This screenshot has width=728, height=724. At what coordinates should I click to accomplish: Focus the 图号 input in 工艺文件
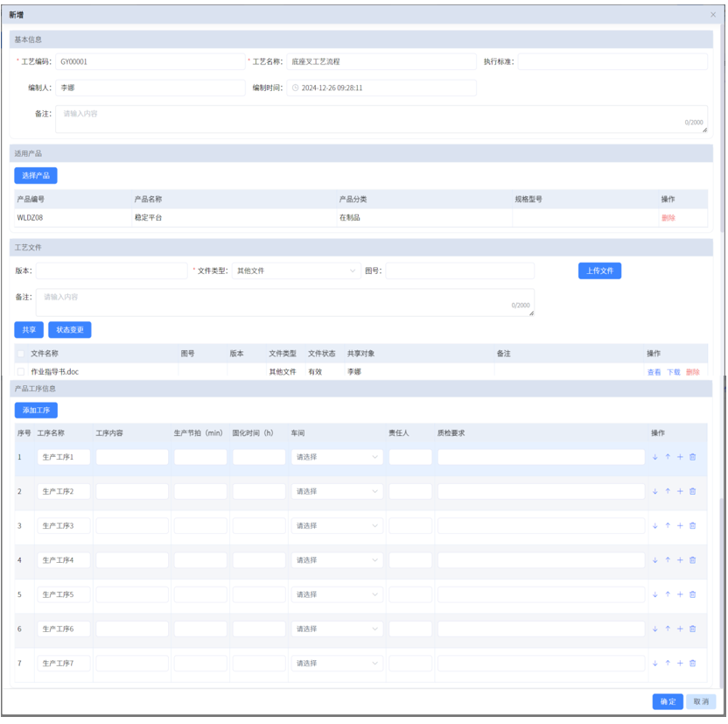click(459, 271)
